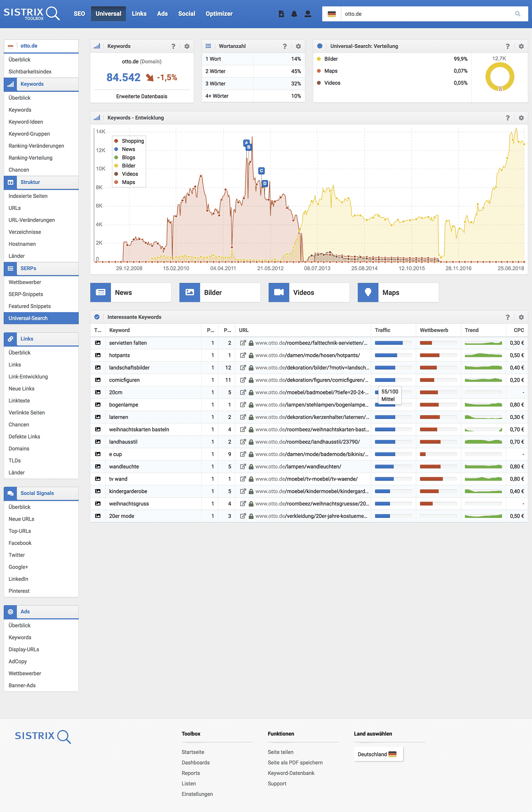Open Keywords box help question mark
This screenshot has height=812, width=532.
tap(173, 46)
